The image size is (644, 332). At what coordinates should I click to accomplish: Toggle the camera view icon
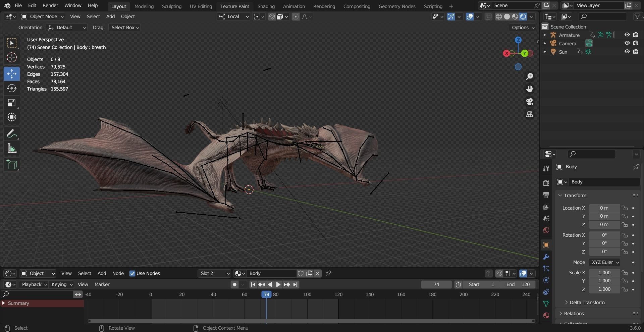(x=530, y=102)
